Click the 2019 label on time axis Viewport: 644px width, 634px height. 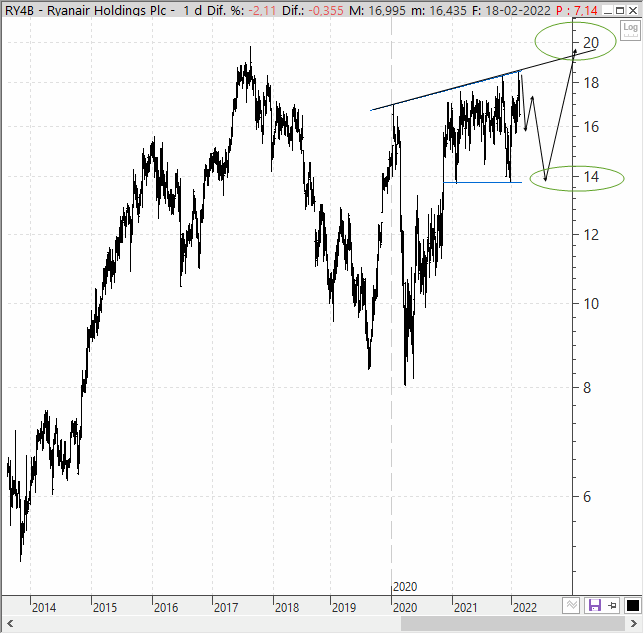[x=344, y=607]
